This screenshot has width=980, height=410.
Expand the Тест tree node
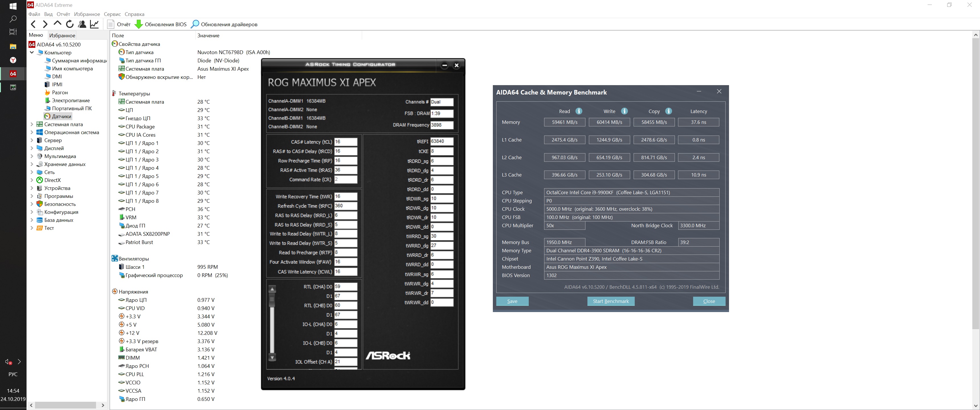[32, 228]
